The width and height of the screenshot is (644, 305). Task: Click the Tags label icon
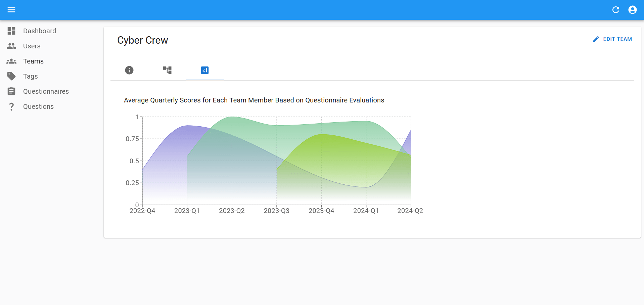[x=11, y=76]
